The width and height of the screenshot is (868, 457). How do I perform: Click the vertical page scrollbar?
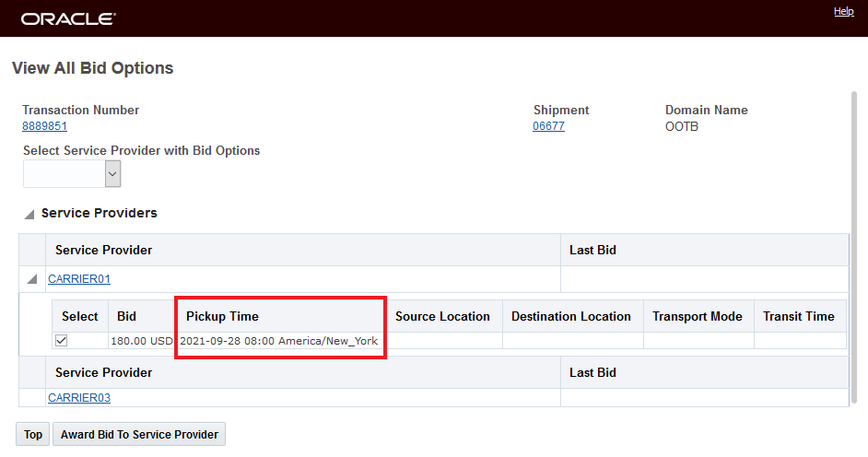855,249
